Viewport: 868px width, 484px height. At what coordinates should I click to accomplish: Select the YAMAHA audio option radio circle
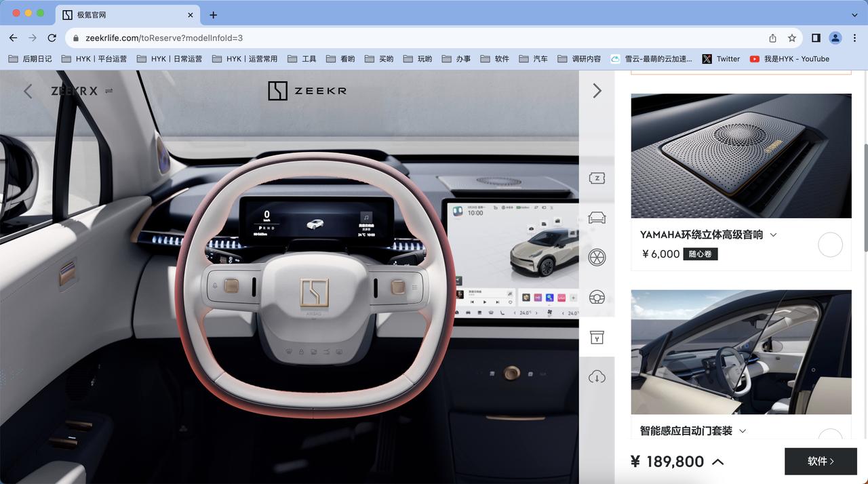(830, 245)
